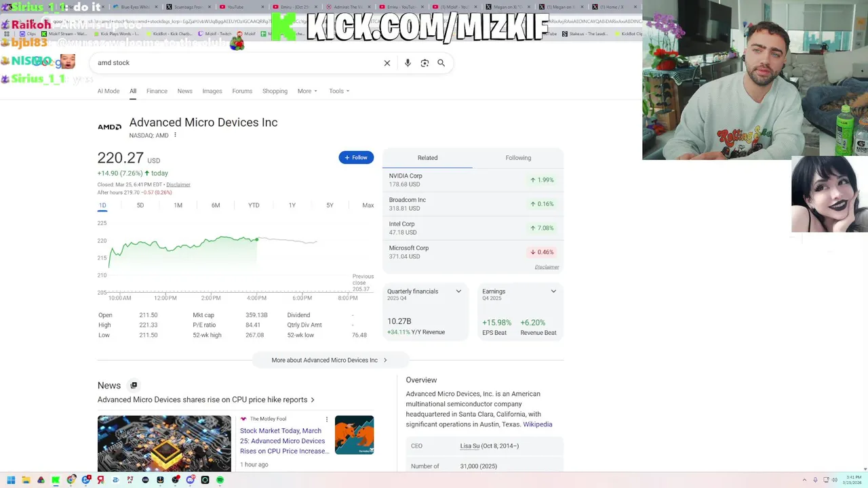This screenshot has width=868, height=488.
Task: Select the 5D chart range
Action: click(x=140, y=205)
